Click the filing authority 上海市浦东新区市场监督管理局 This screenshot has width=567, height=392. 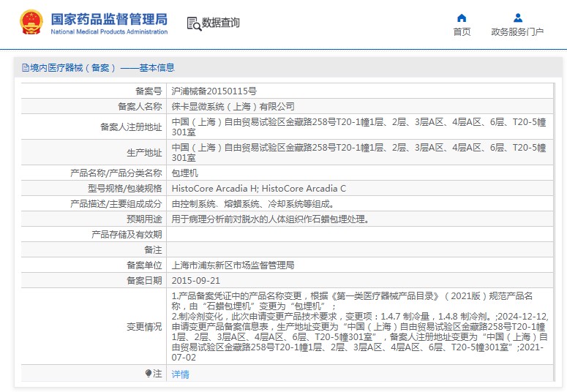point(233,265)
